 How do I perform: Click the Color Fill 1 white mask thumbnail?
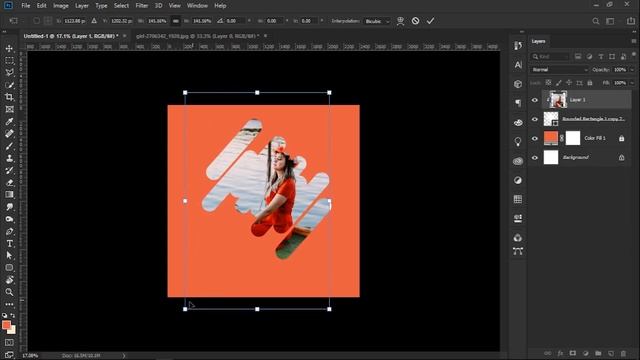pyautogui.click(x=573, y=138)
